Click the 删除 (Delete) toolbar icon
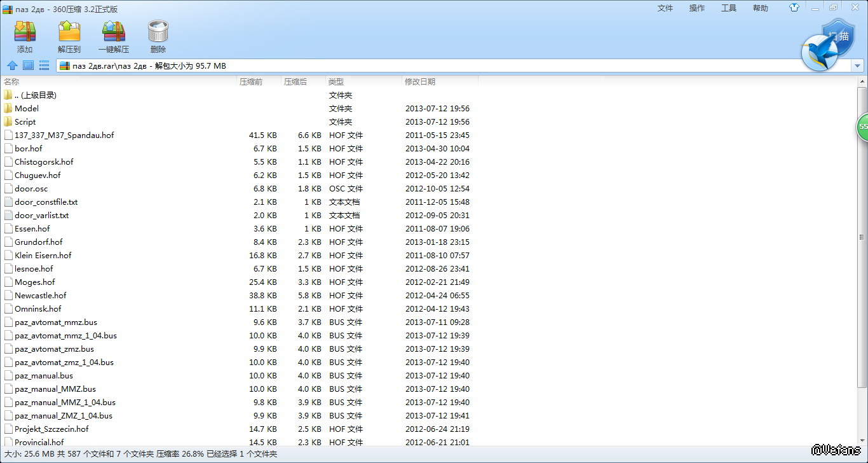This screenshot has height=463, width=868. [x=158, y=37]
